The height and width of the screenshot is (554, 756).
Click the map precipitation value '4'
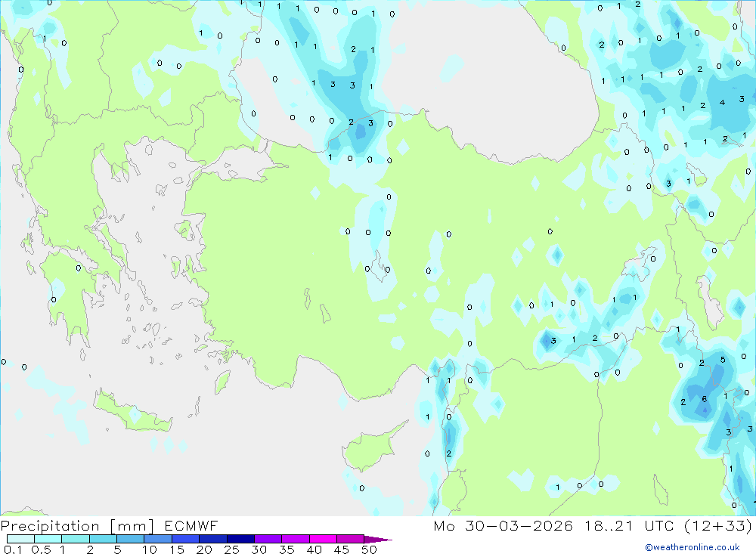click(722, 102)
